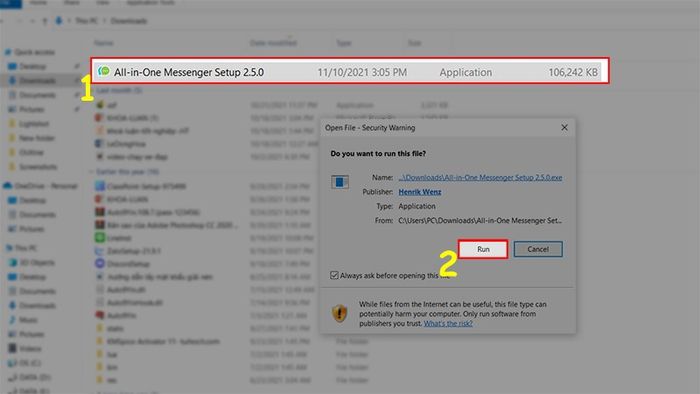Click This PC in the address bar breadcrumb
This screenshot has height=394, width=700.
click(86, 21)
